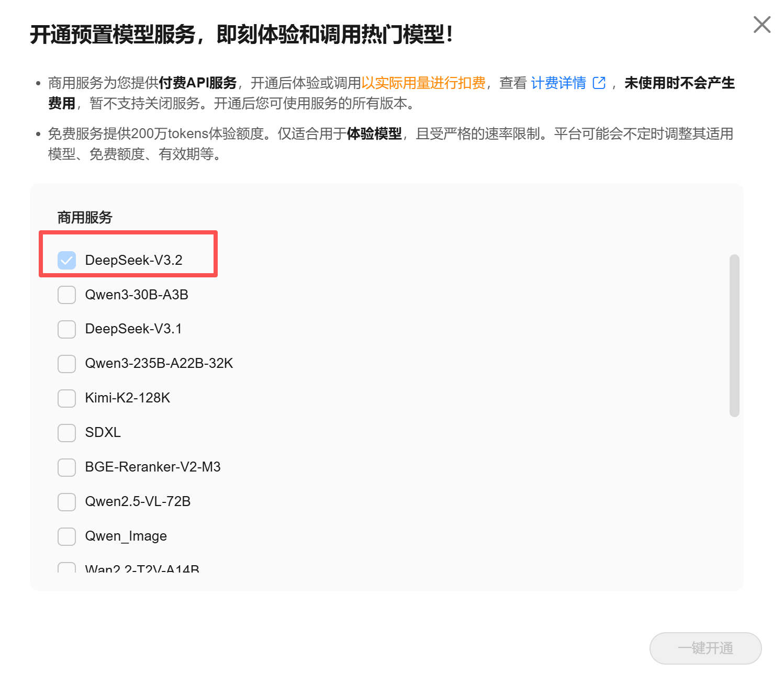Enable the DeepSeek-V3.1 checkbox
Screen dimensions: 784x673
pyautogui.click(x=66, y=329)
